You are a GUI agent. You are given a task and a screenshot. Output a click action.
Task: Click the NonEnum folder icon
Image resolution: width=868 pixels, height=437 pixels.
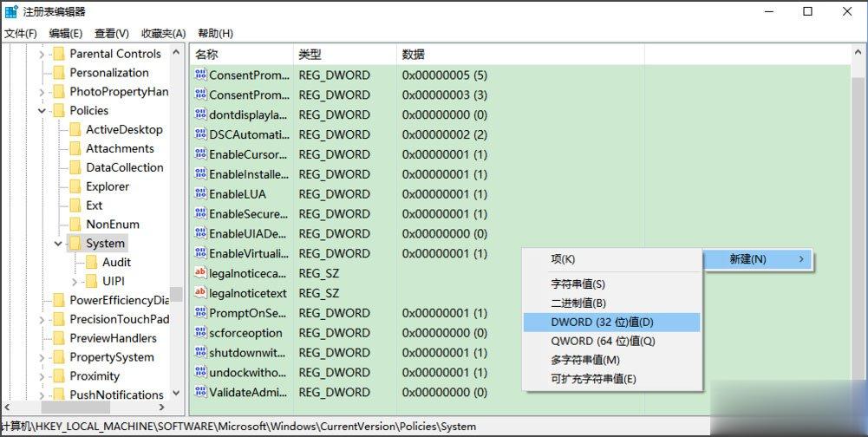click(x=75, y=225)
